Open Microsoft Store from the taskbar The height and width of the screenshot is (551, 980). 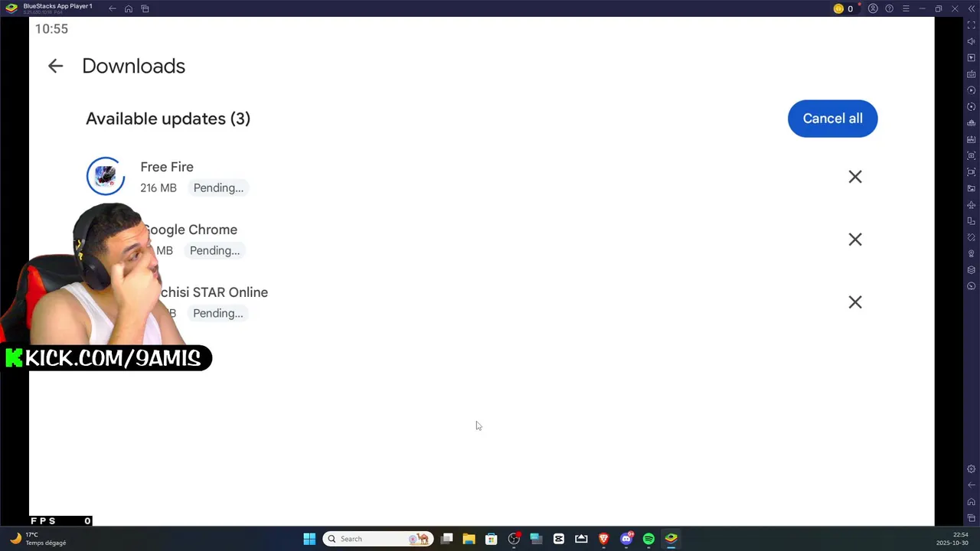point(492,539)
